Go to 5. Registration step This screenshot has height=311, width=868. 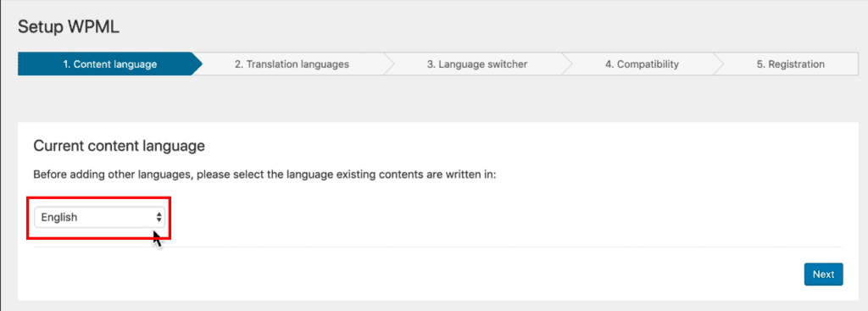[x=791, y=64]
